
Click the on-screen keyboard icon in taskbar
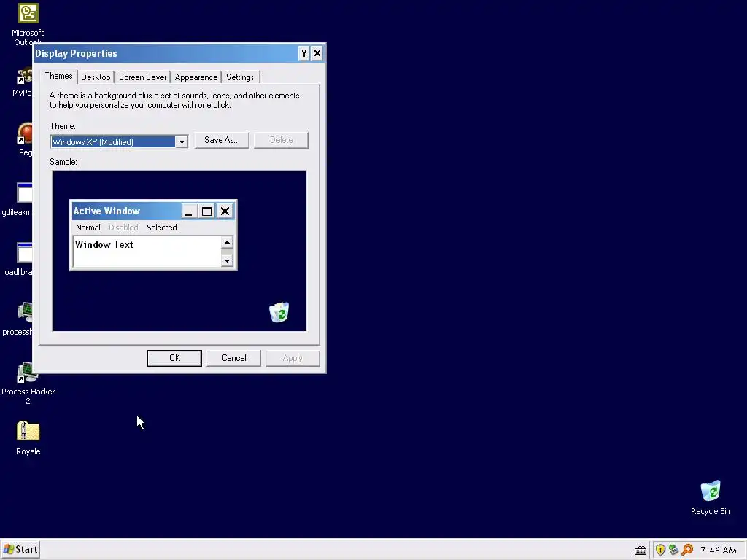point(640,551)
